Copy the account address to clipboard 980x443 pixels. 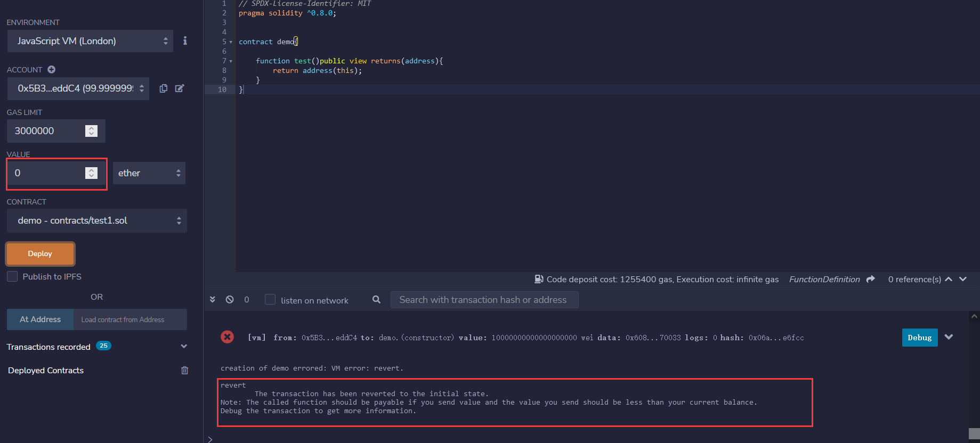coord(164,88)
